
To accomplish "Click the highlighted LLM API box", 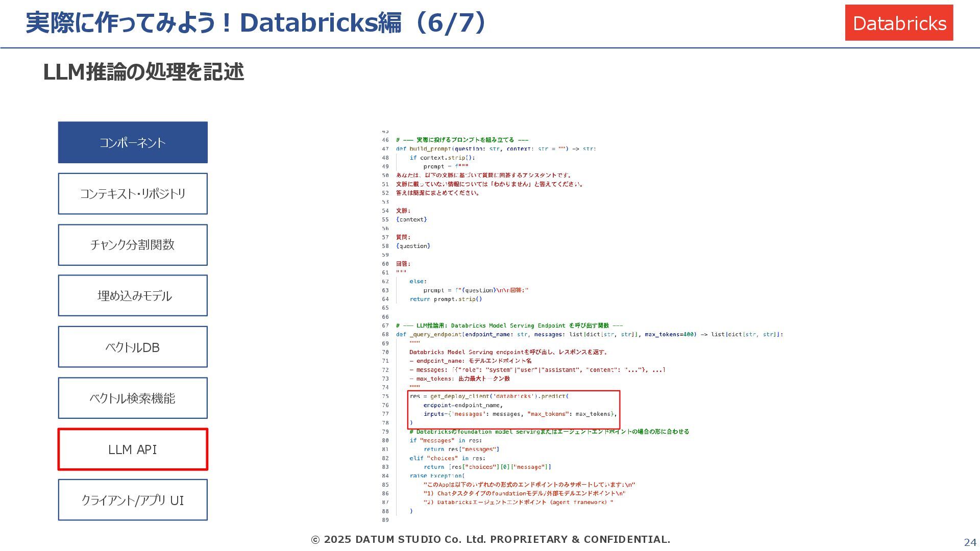I will pos(133,449).
